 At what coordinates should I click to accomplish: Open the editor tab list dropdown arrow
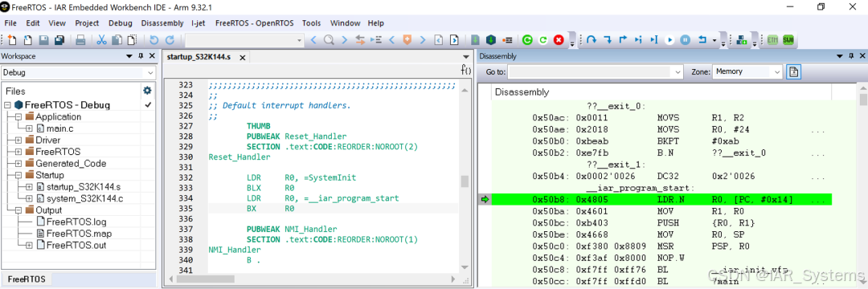click(x=466, y=56)
